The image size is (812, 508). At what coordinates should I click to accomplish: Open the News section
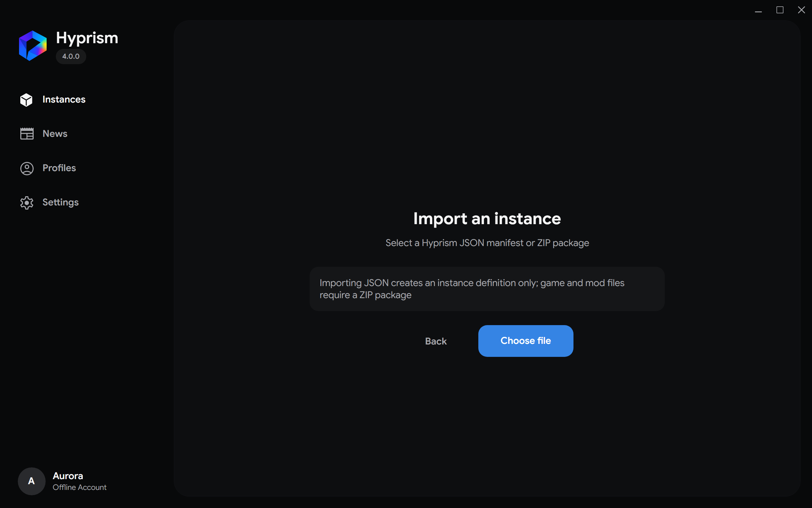[55, 134]
